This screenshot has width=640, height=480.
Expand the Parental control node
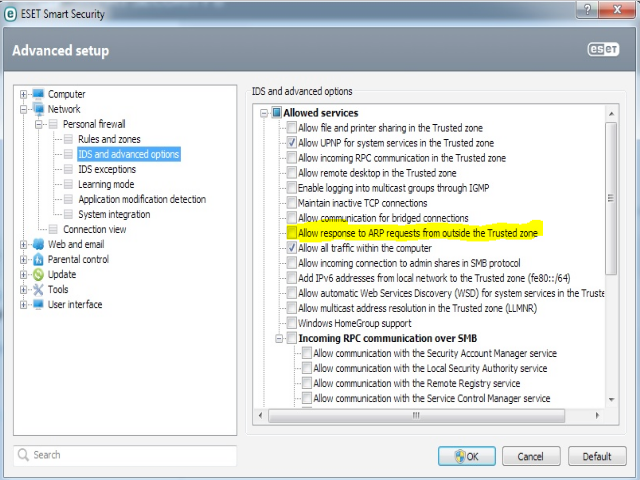(23, 260)
